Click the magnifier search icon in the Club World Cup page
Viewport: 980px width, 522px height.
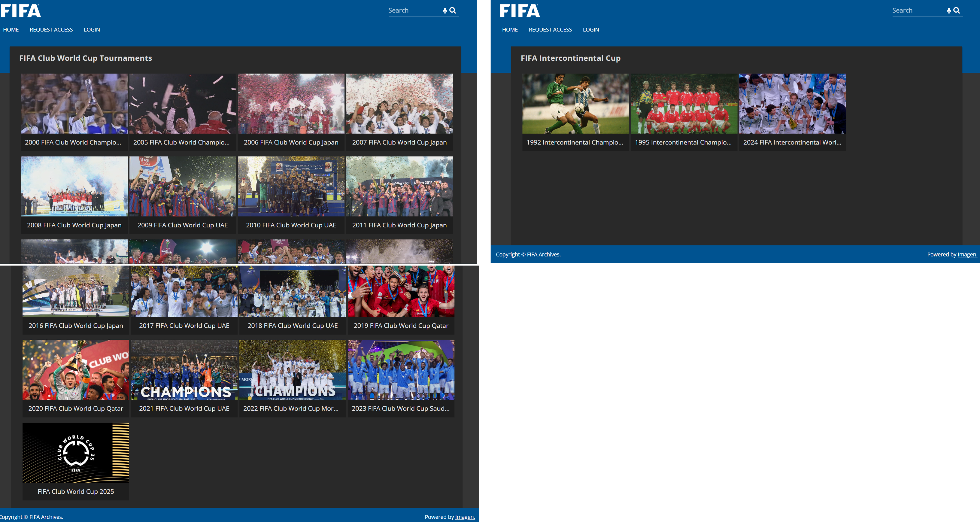point(453,10)
